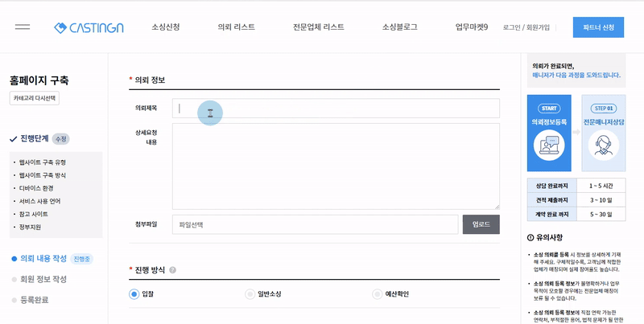644x324 pixels.
Task: Click the 수정 badge next to 진행단계
Action: [x=61, y=139]
